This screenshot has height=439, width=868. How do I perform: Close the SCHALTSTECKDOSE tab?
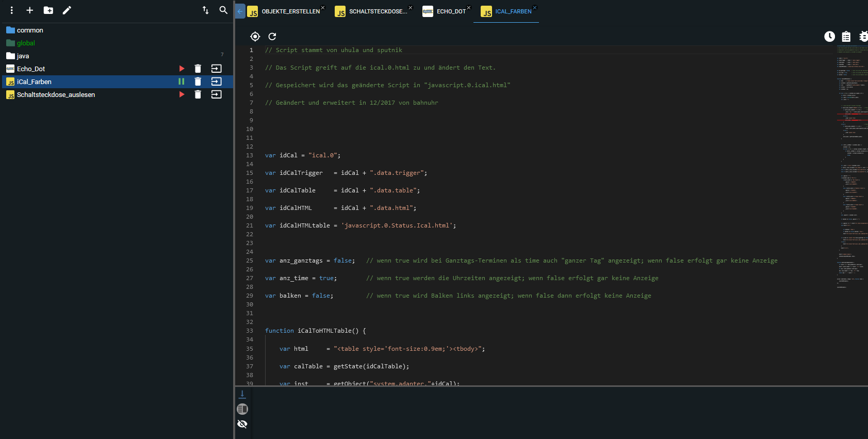411,8
